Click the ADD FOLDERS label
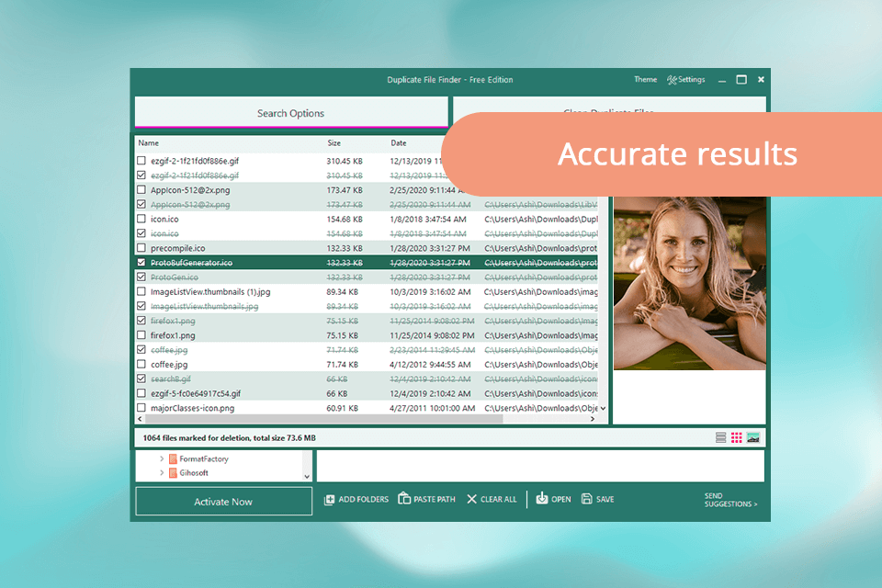The width and height of the screenshot is (882, 588). (x=364, y=500)
